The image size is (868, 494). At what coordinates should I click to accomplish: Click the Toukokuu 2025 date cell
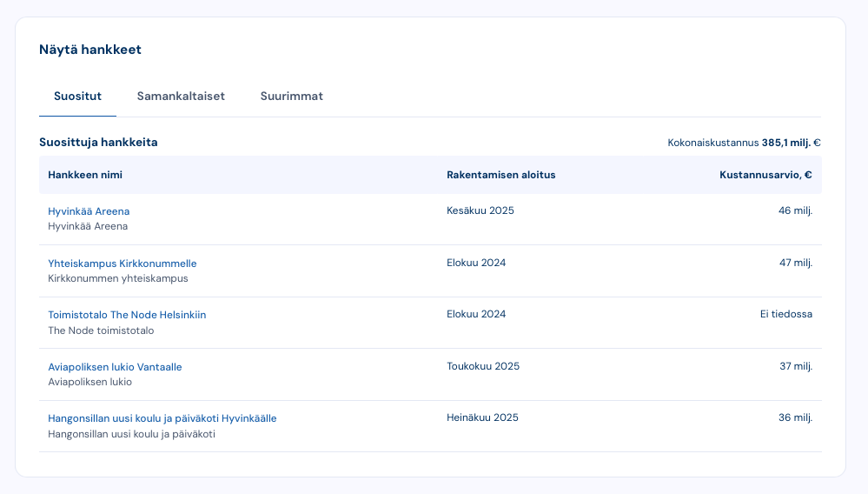(x=482, y=366)
